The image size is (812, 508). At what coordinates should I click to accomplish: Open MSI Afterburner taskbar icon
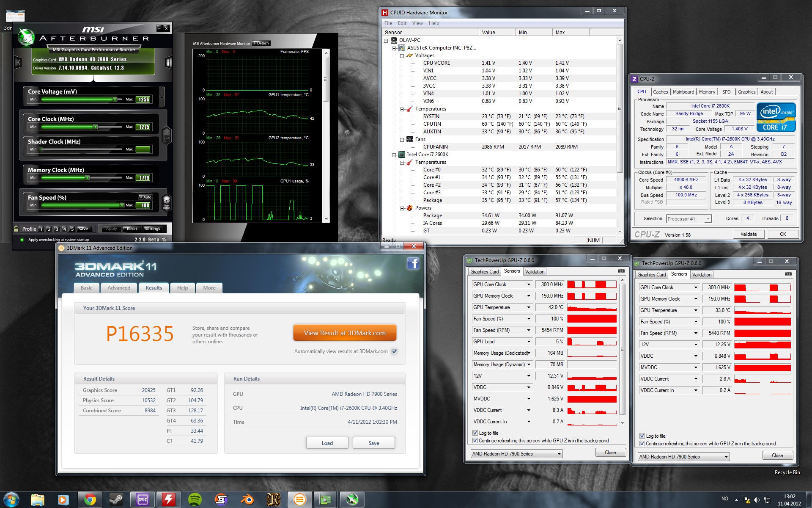(x=352, y=500)
